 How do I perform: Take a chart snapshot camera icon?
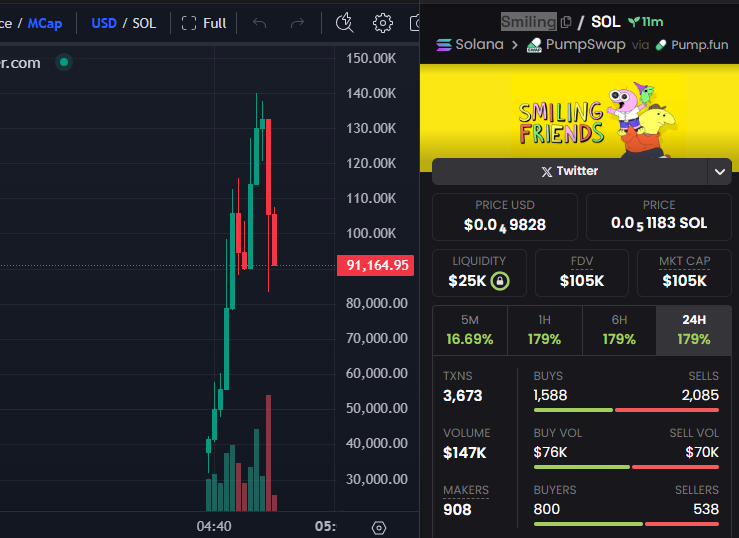414,23
